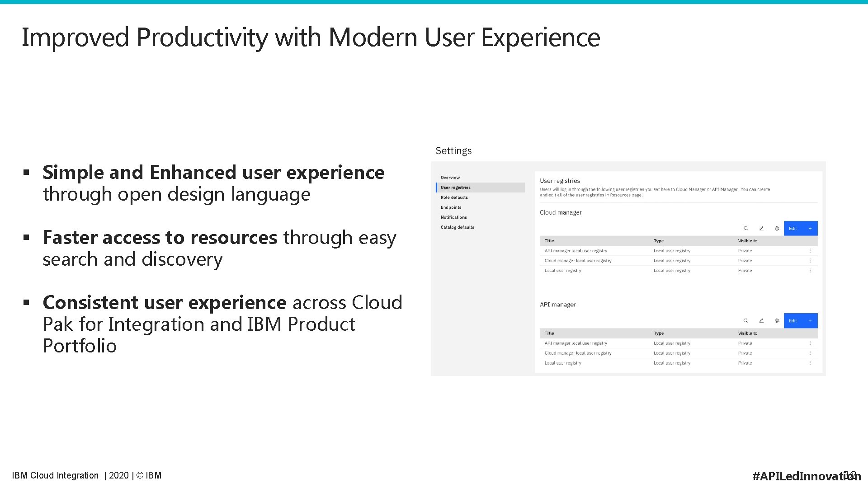Open overflow menu for API manager's last row
The image size is (868, 488).
810,363
